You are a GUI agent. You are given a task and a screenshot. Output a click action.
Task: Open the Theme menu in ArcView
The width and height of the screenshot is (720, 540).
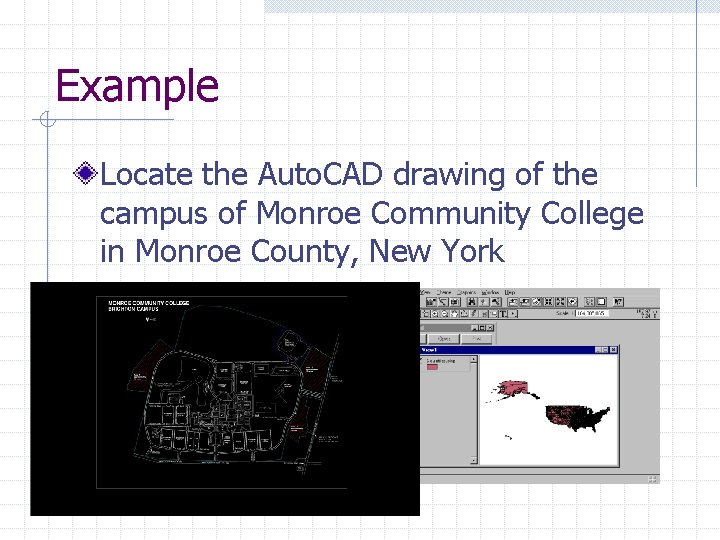point(444,292)
